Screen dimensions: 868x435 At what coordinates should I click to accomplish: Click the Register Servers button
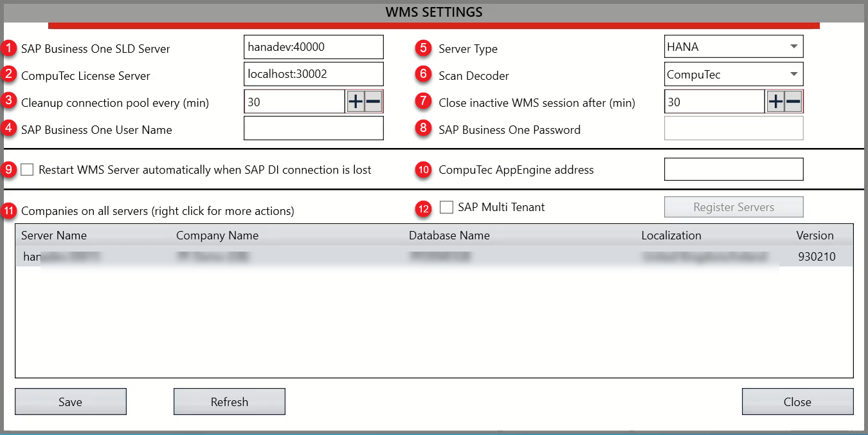[733, 207]
